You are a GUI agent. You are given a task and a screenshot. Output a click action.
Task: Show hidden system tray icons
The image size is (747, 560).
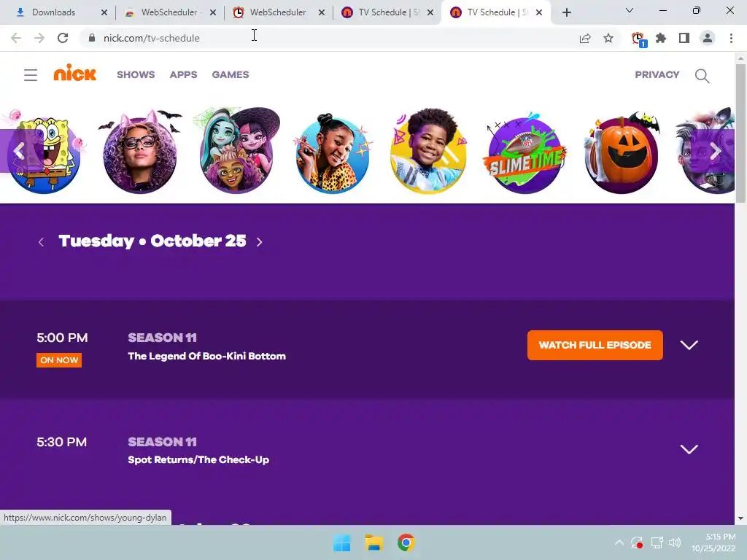(x=619, y=542)
